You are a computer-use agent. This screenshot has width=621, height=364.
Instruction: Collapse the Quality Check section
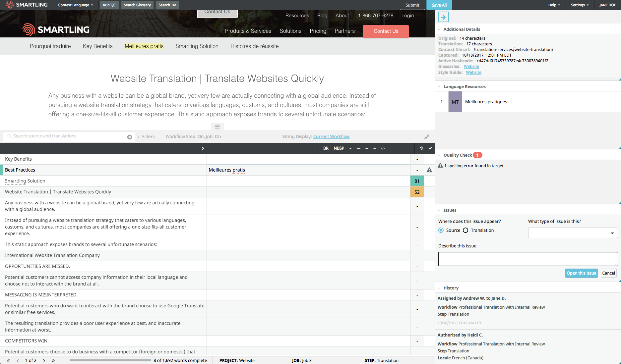tap(439, 155)
